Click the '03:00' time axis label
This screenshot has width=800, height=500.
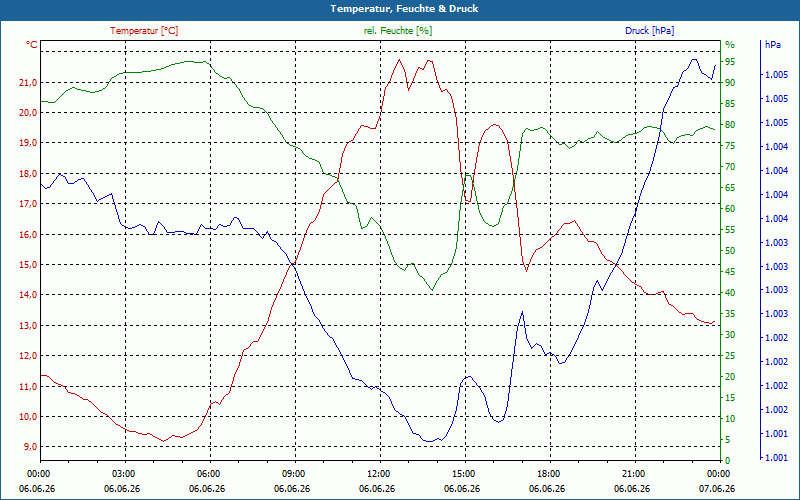coord(125,474)
